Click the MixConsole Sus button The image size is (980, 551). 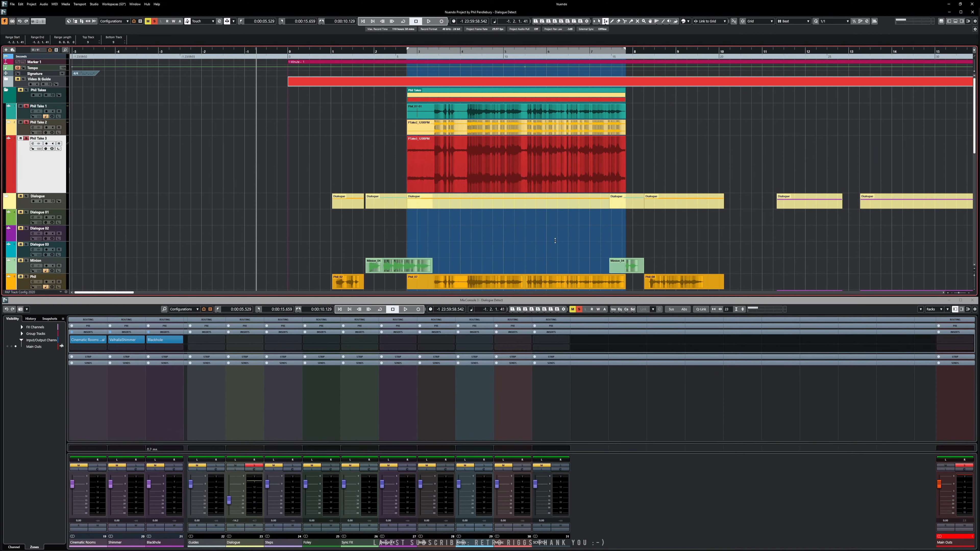(x=671, y=309)
